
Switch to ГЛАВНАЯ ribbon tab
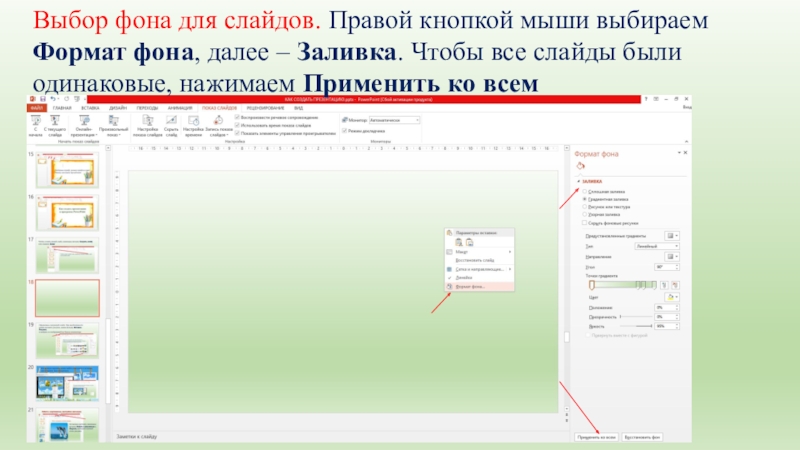[62, 108]
